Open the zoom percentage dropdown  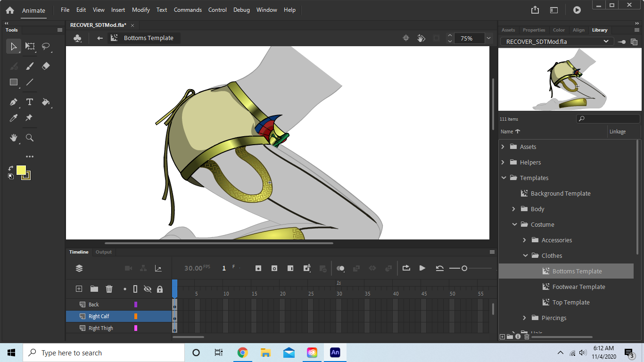488,38
